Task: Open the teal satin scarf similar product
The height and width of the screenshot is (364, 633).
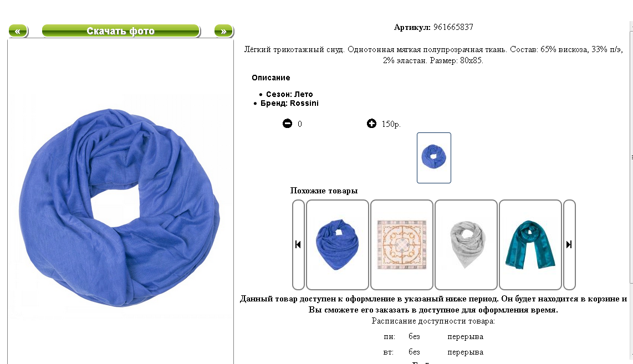Action: (530, 244)
